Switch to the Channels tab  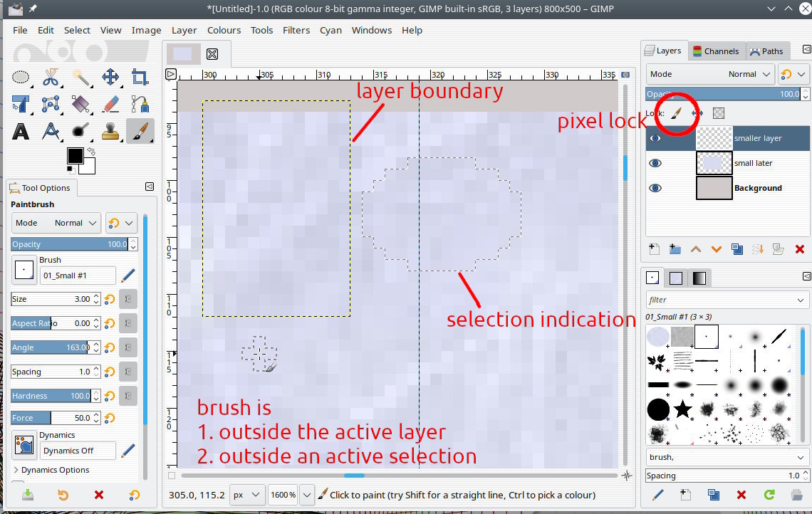coord(716,51)
